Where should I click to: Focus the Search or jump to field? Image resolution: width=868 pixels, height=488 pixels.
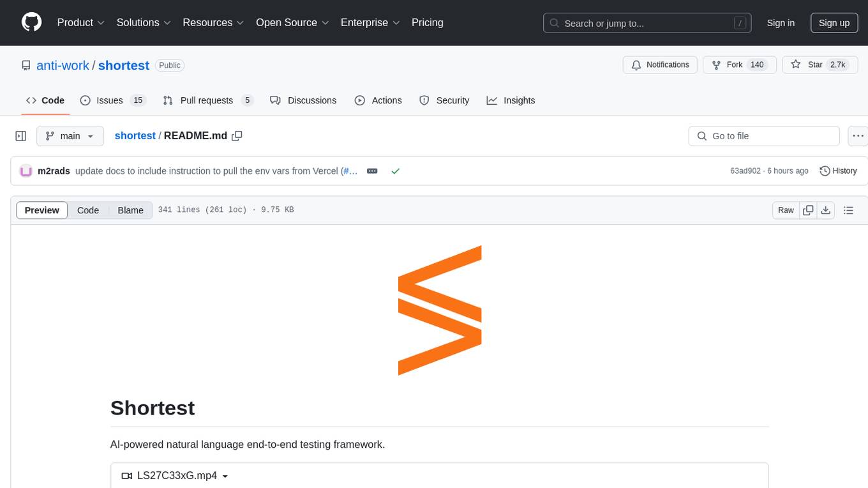[648, 23]
